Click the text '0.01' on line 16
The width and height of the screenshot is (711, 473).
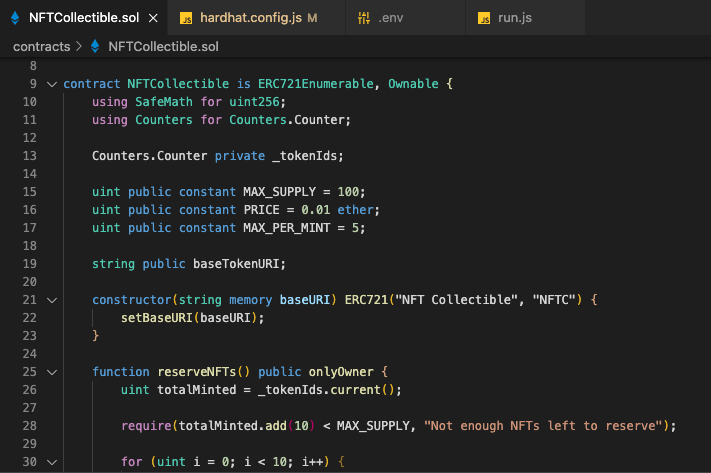coord(316,210)
